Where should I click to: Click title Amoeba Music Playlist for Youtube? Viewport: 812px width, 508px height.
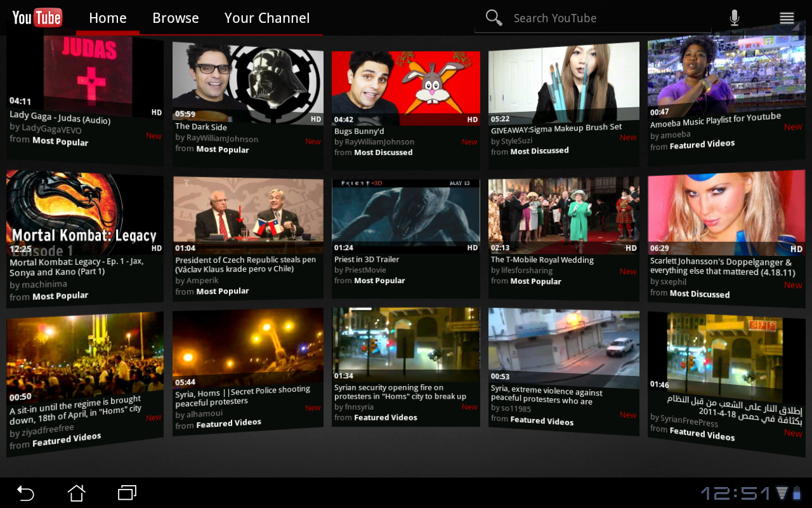[716, 120]
